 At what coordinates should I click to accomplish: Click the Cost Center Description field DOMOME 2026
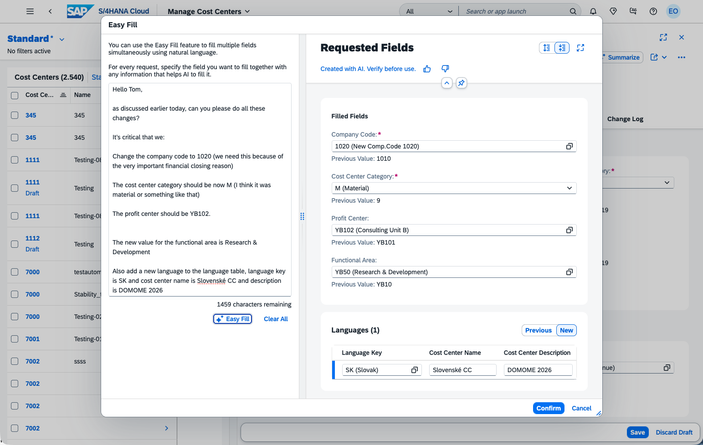(538, 370)
